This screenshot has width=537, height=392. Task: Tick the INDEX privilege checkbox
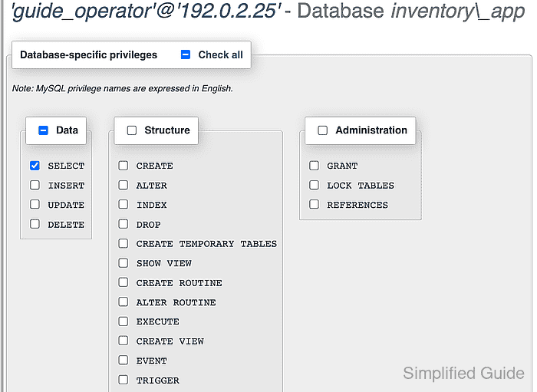124,204
